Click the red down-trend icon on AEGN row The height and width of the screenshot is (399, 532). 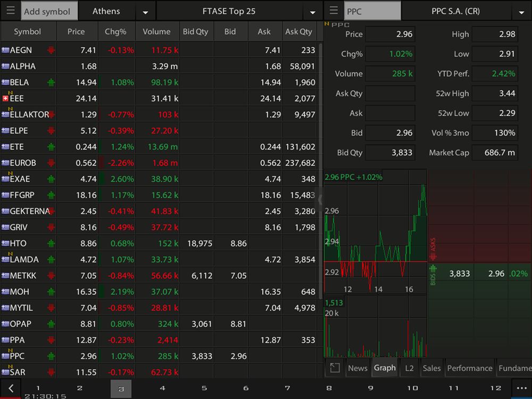(51, 50)
